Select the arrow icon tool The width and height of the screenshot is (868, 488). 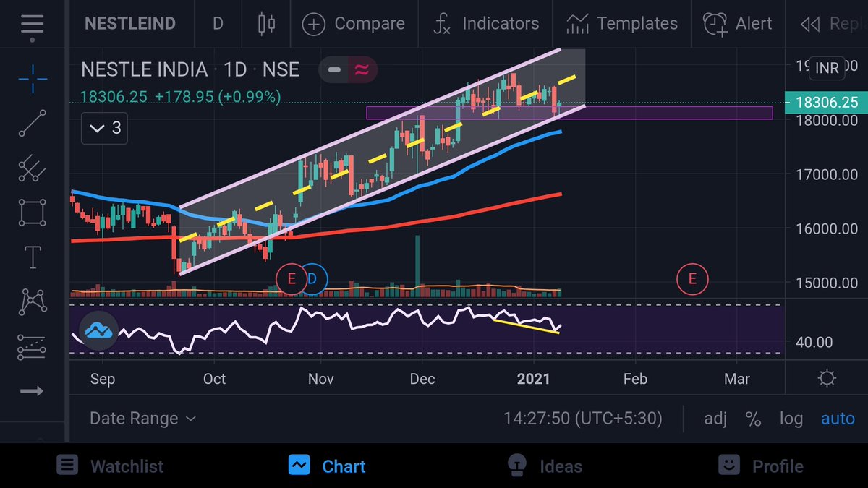pyautogui.click(x=33, y=391)
